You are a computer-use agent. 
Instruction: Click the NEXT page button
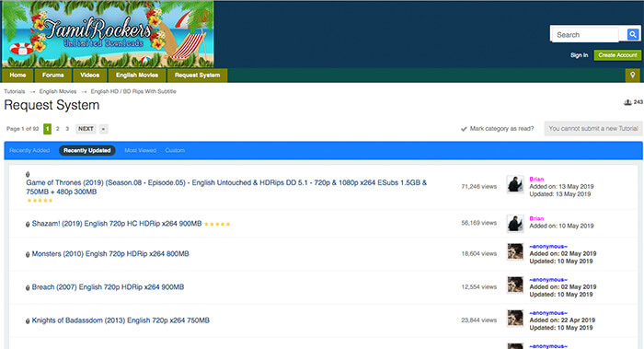tap(86, 129)
